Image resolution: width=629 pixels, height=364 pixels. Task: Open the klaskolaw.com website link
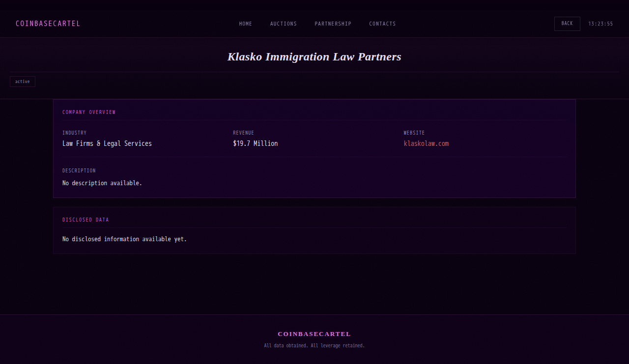[x=427, y=143]
